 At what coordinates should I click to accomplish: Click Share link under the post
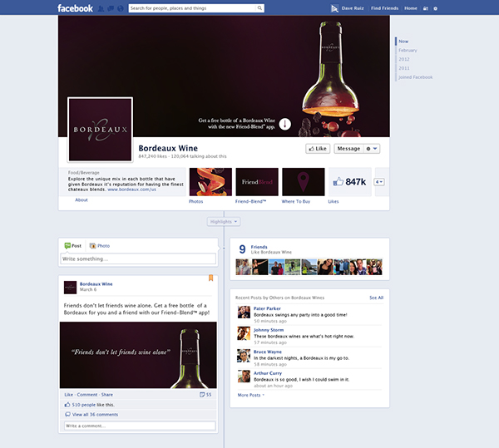click(x=107, y=395)
